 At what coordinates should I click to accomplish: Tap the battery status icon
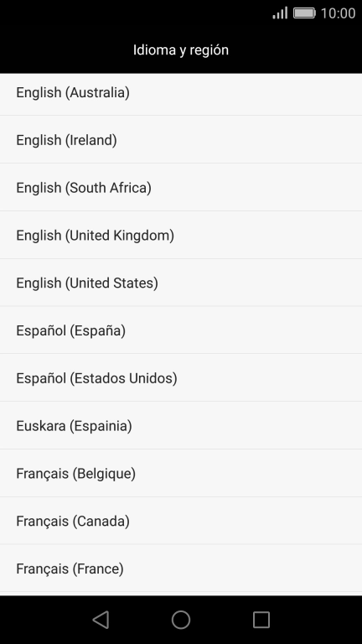pos(304,13)
